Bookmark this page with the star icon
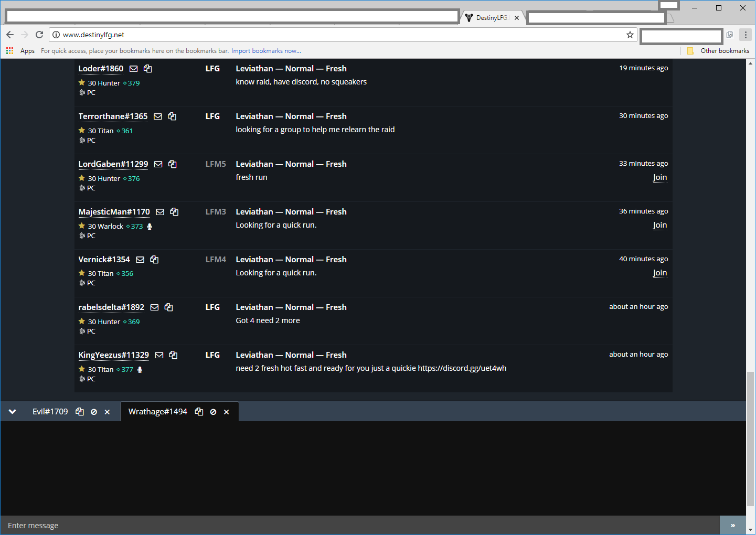756x535 pixels. (x=630, y=35)
